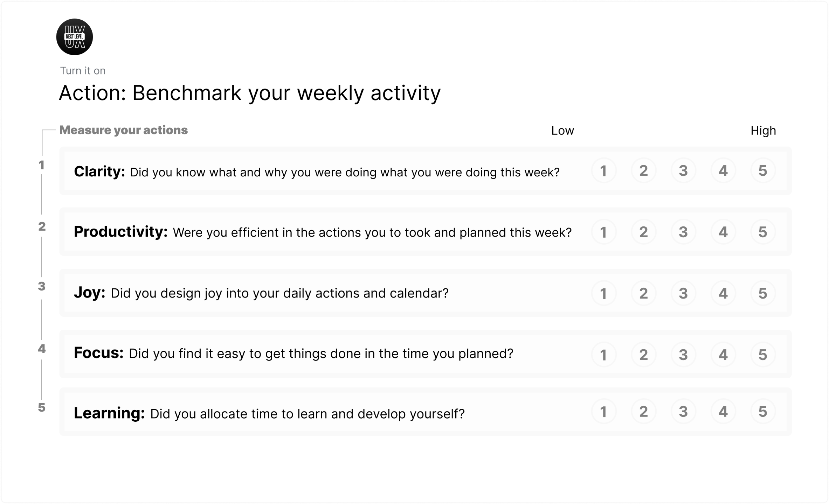Image resolution: width=829 pixels, height=504 pixels.
Task: Rate Productivity as 2
Action: (643, 232)
